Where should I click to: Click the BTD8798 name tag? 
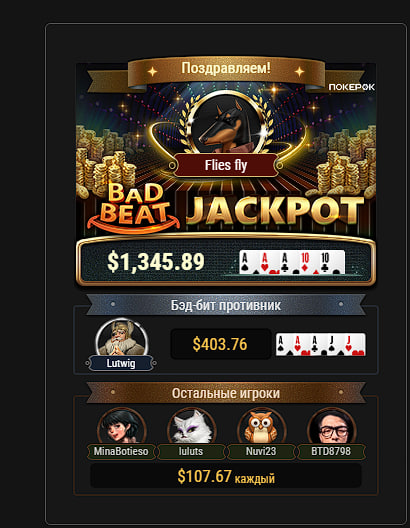click(x=331, y=451)
